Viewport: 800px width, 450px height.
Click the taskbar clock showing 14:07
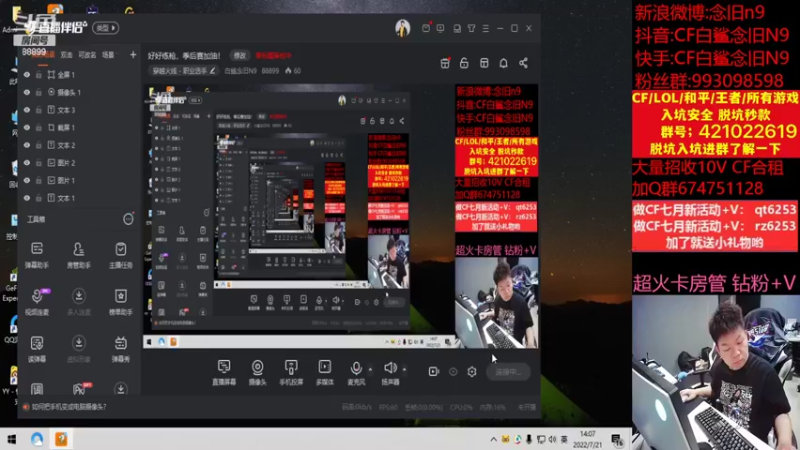click(x=587, y=439)
